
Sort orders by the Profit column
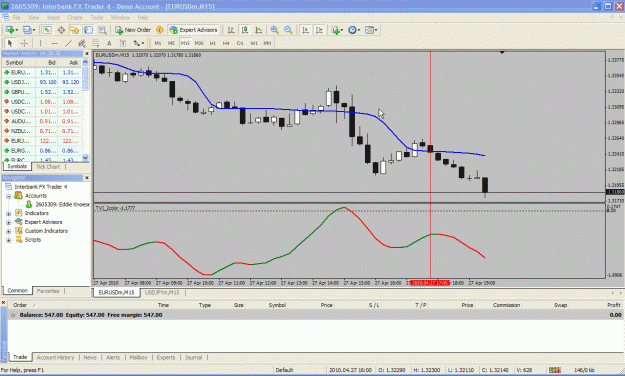click(613, 305)
